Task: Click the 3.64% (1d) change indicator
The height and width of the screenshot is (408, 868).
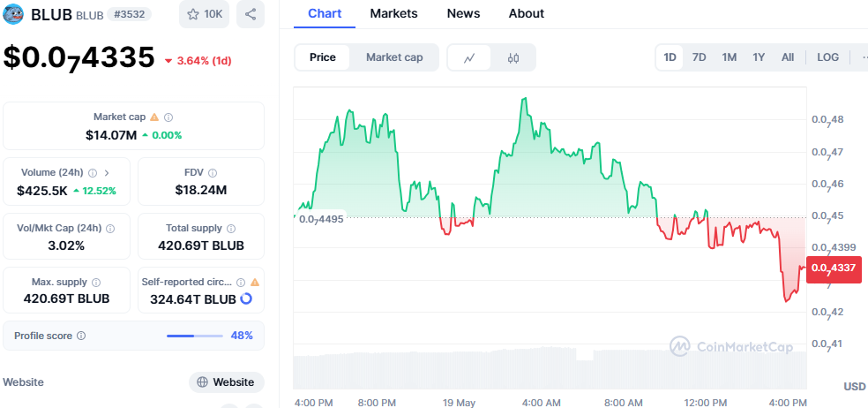Action: (x=198, y=61)
